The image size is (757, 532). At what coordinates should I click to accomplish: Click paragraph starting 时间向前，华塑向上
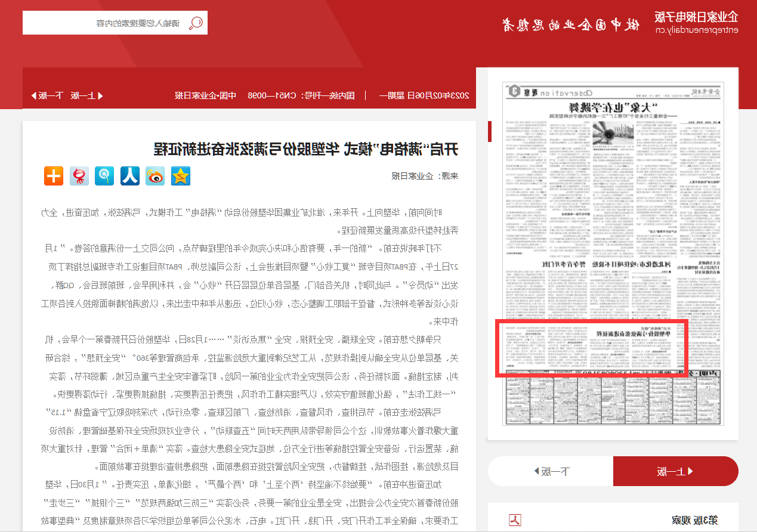[x=249, y=222]
